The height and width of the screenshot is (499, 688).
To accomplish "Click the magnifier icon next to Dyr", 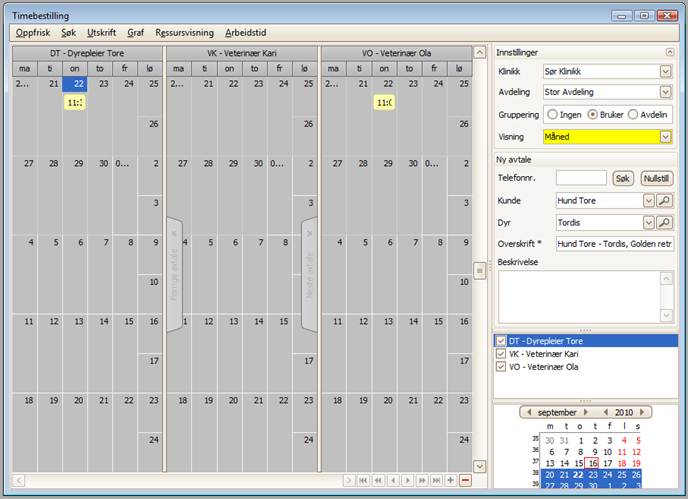I will [x=665, y=222].
